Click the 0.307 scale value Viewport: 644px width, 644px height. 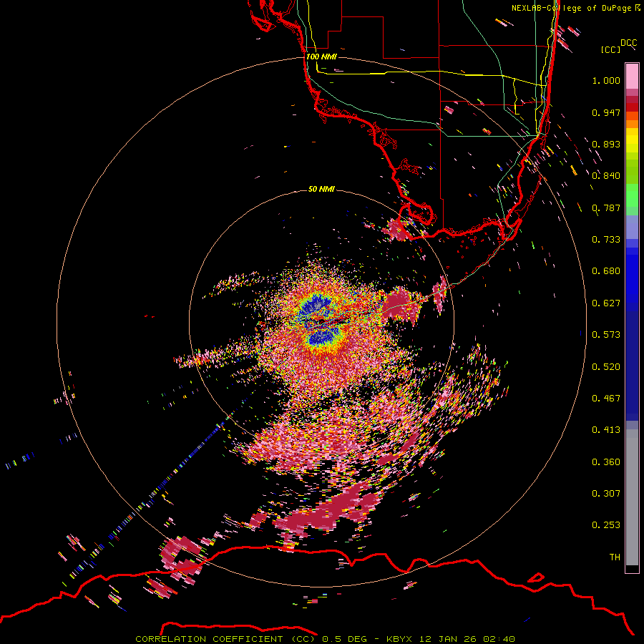click(606, 494)
